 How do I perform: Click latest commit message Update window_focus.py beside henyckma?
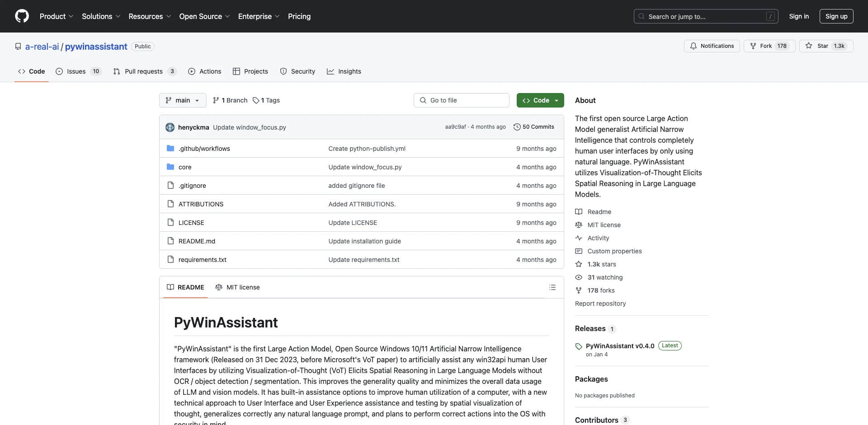pyautogui.click(x=250, y=127)
